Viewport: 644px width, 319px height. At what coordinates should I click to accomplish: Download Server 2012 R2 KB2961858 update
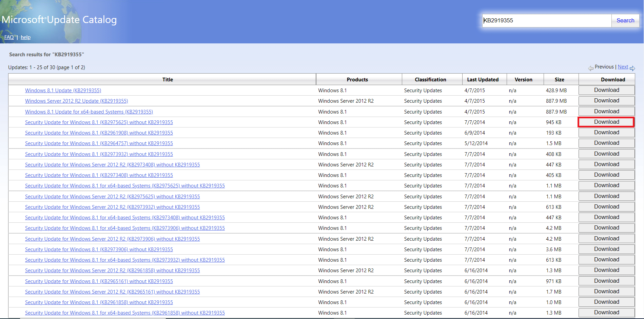(x=606, y=270)
